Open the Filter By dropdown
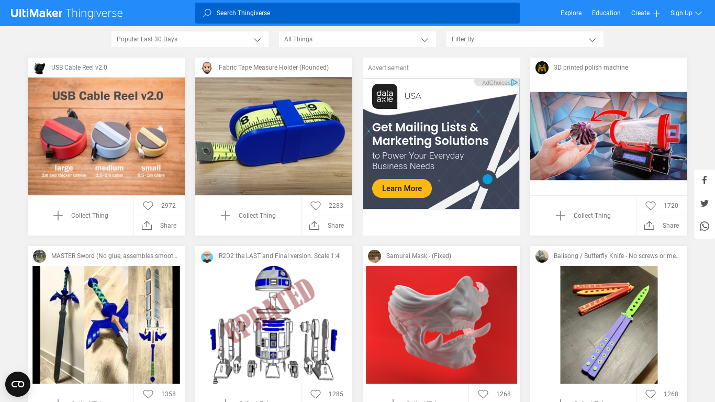This screenshot has height=402, width=715. tap(524, 39)
